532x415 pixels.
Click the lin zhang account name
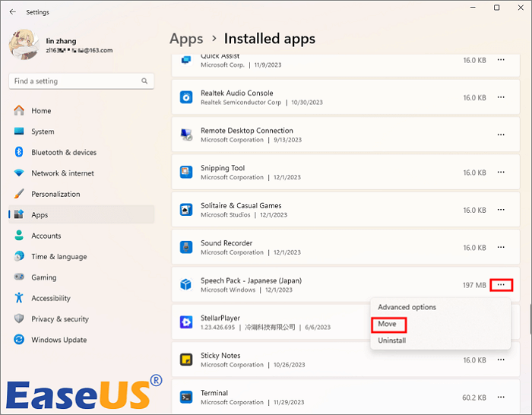(x=61, y=41)
